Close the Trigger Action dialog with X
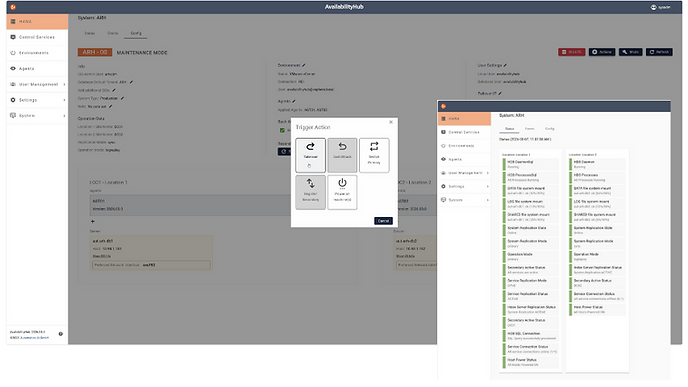 click(x=391, y=122)
